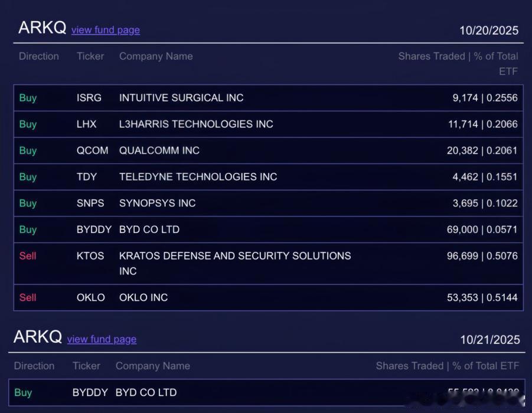Screen dimensions: 532x413
Task: Click the Buy label in the TDY row
Action: tap(28, 177)
